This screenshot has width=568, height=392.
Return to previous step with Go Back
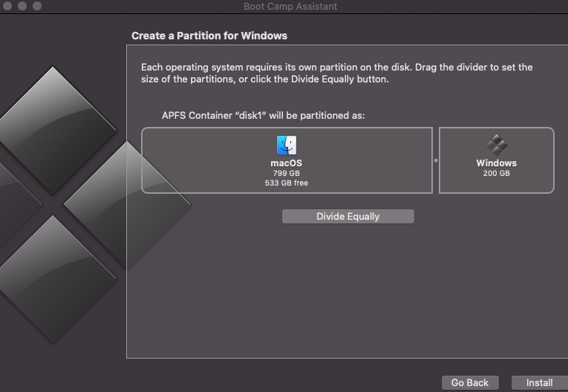pyautogui.click(x=470, y=382)
